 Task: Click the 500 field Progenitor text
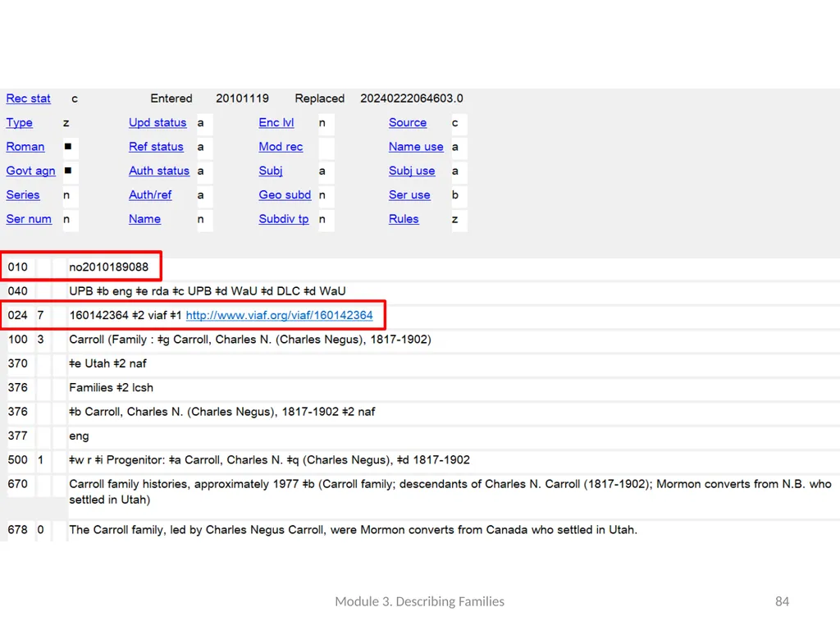[269, 460]
